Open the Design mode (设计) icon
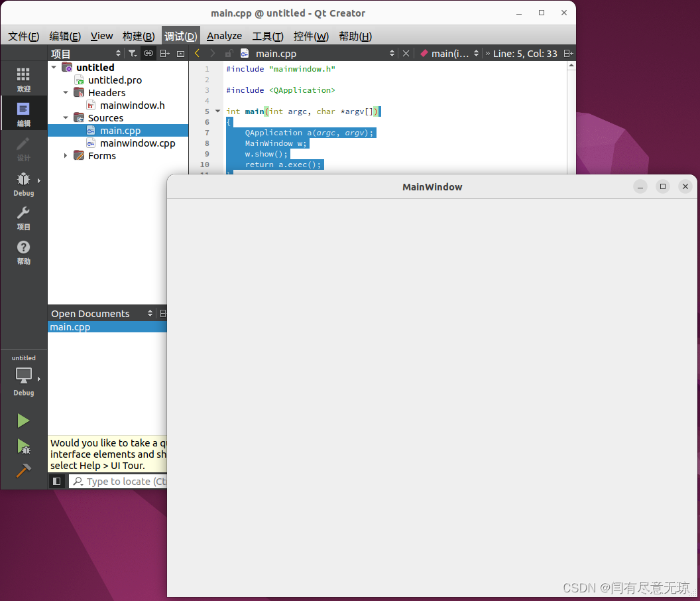The width and height of the screenshot is (700, 601). tap(23, 149)
